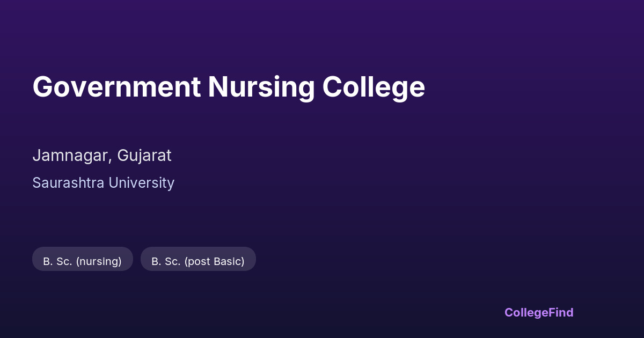Image resolution: width=644 pixels, height=338 pixels.
Task: Select the B. Sc. (nursing) course tag
Action: (x=83, y=261)
